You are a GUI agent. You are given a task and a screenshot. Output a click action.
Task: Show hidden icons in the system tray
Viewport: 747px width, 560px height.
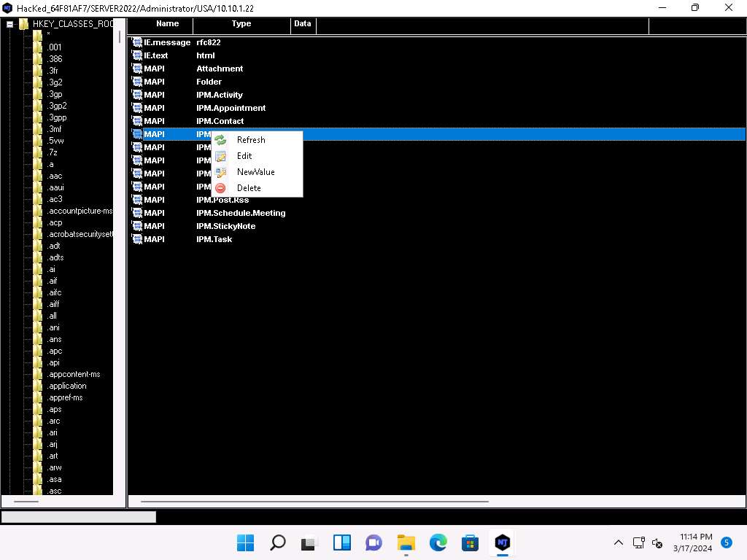pyautogui.click(x=618, y=542)
